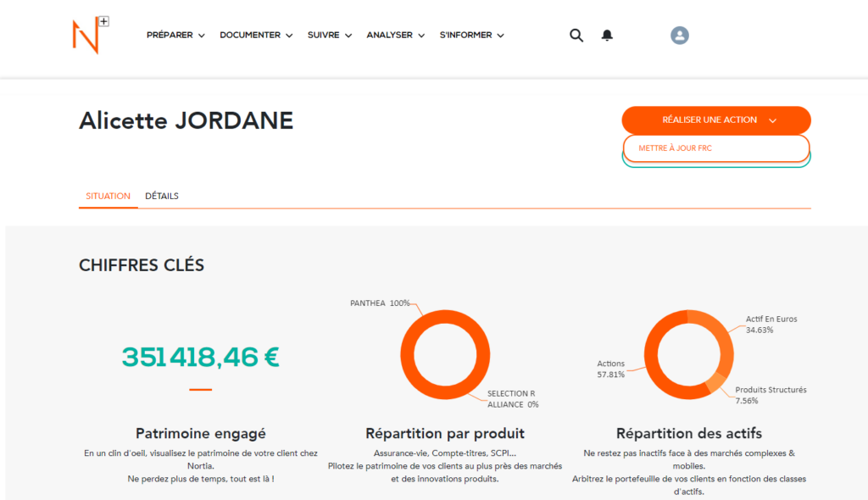
Task: Switch to the DÉTAILS tab
Action: click(162, 196)
